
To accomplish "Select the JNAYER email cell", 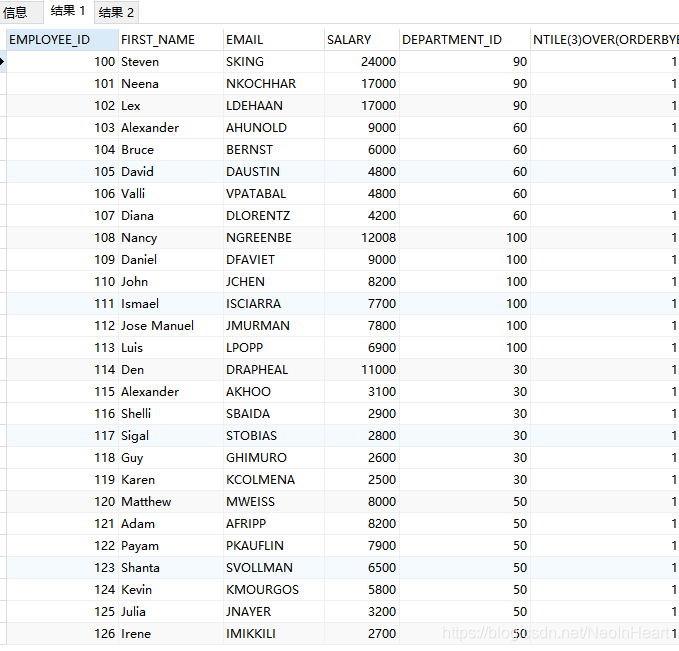I will (x=273, y=612).
